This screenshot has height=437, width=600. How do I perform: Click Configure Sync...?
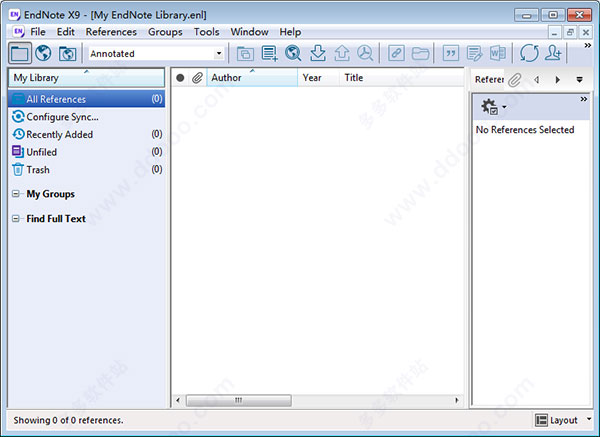pos(56,117)
